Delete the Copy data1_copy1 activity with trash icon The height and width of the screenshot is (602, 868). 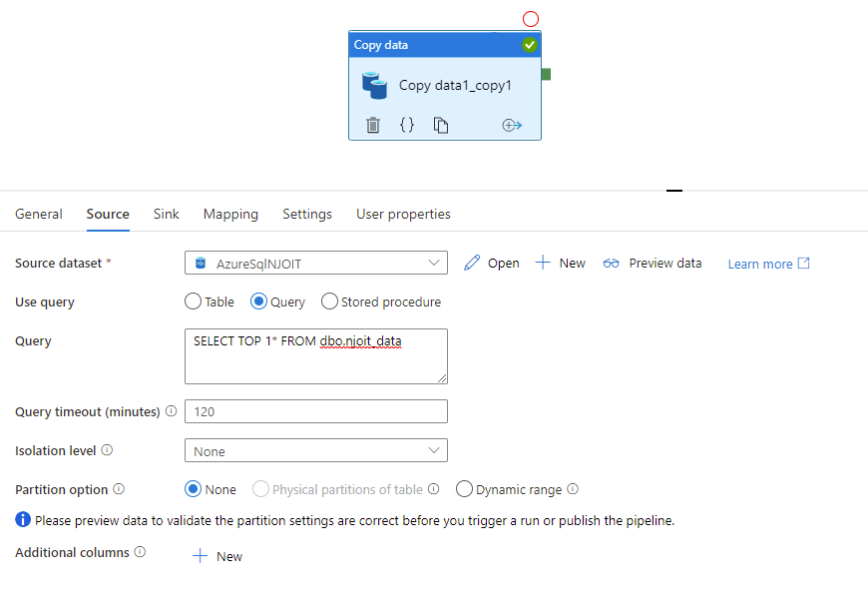pyautogui.click(x=373, y=125)
